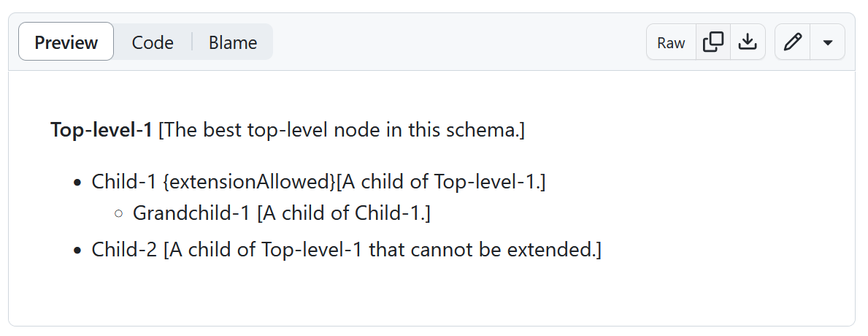Copy the raw file contents
Image resolution: width=868 pixels, height=336 pixels.
point(713,42)
